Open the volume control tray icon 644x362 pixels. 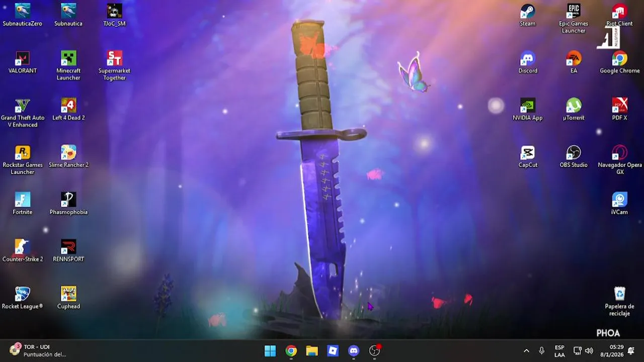(589, 351)
